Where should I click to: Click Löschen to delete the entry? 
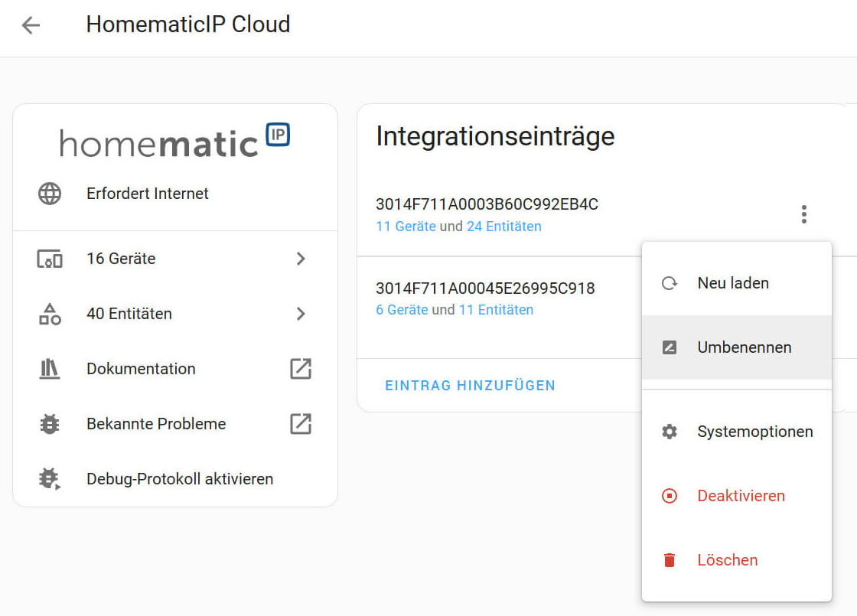click(x=727, y=560)
